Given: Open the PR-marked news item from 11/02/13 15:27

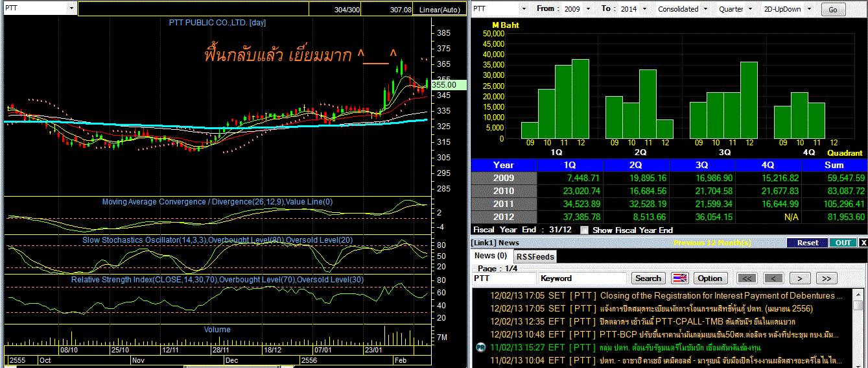Looking at the screenshot, I should (663, 347).
